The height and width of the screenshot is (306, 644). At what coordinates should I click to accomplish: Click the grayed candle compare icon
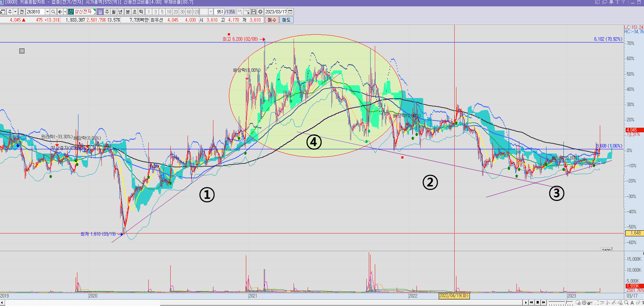point(240,12)
